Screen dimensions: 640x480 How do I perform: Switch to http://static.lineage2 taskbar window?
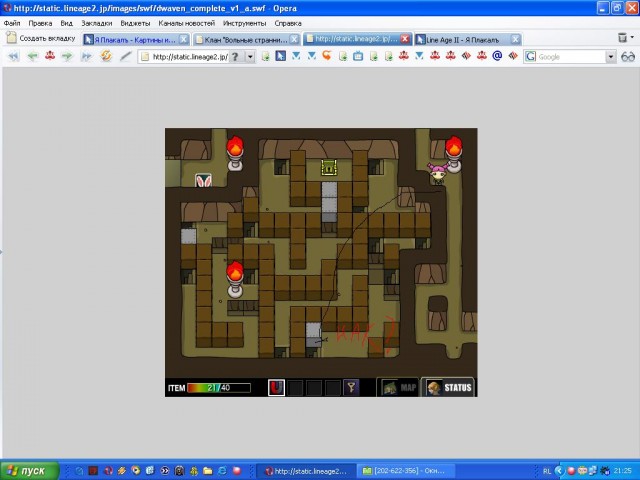307,471
